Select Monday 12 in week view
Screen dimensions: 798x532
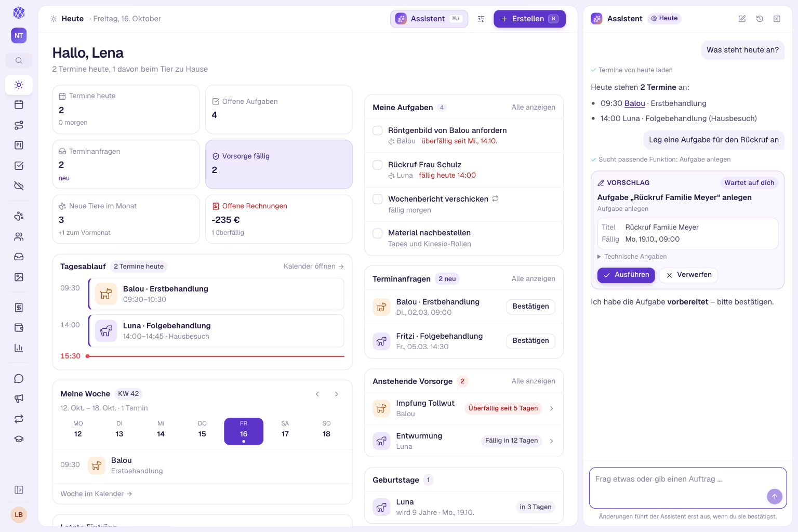click(78, 431)
